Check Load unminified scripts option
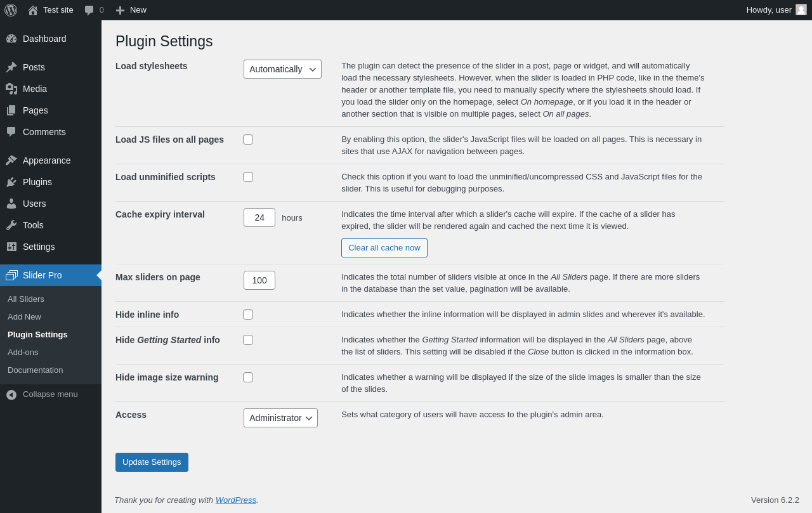 (248, 177)
